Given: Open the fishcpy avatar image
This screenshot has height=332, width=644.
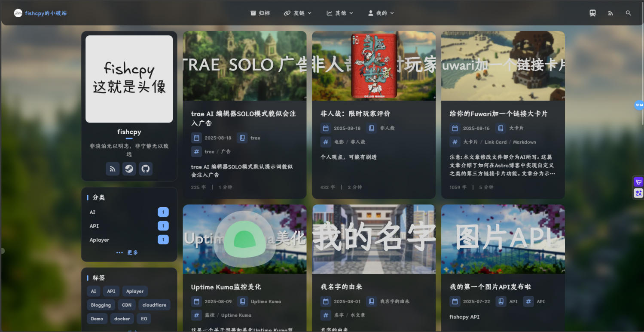Looking at the screenshot, I should coord(129,79).
